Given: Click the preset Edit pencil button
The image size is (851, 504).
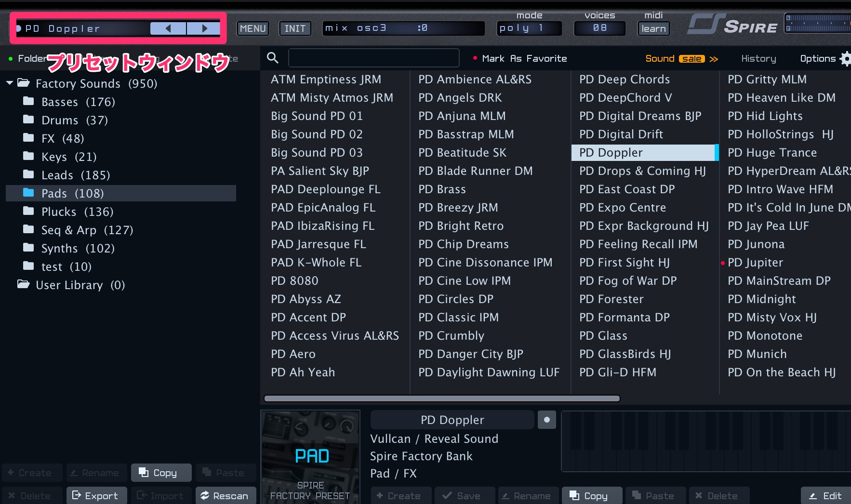Looking at the screenshot, I should (825, 495).
